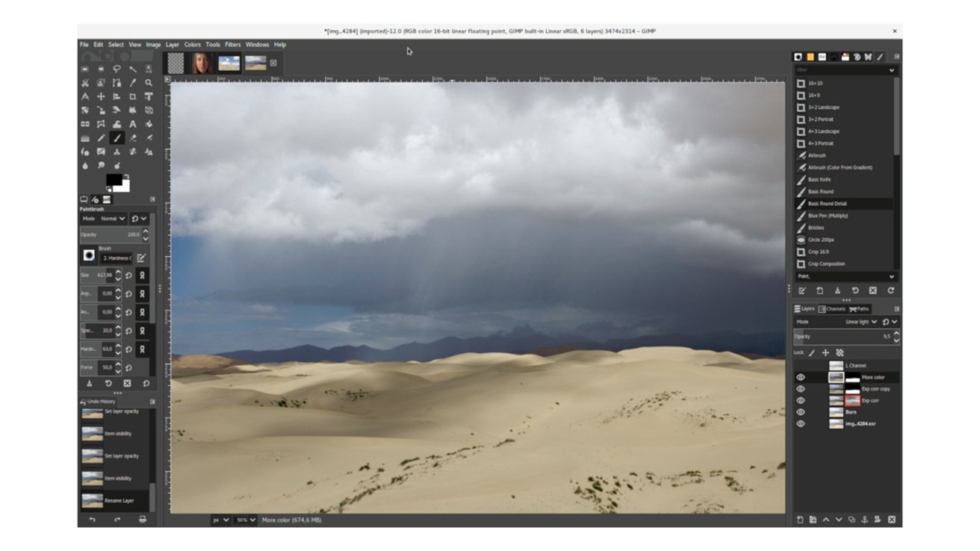Viewport: 980px width, 551px height.
Task: Toggle lock pixels brush icon
Action: [x=812, y=352]
